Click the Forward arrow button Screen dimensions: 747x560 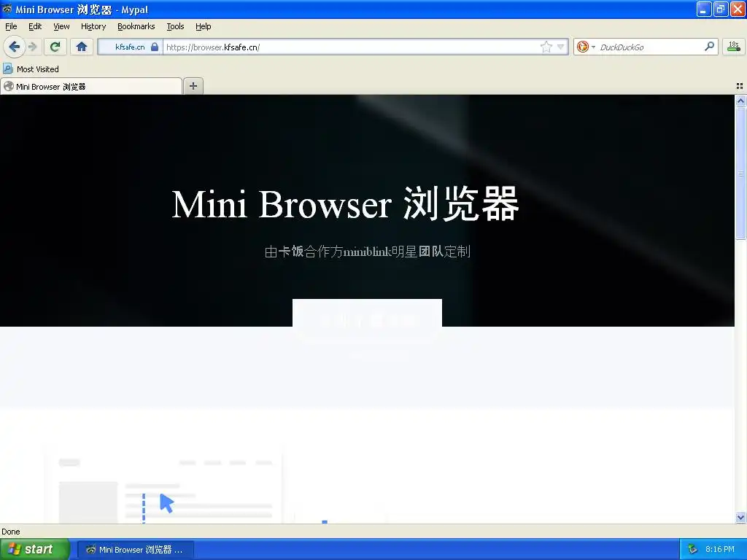pos(32,47)
